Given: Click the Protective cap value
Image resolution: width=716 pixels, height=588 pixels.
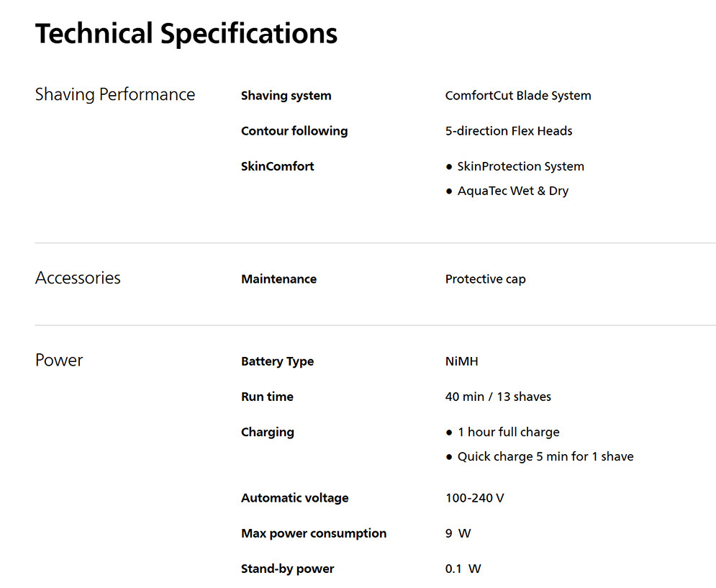Looking at the screenshot, I should pos(485,279).
